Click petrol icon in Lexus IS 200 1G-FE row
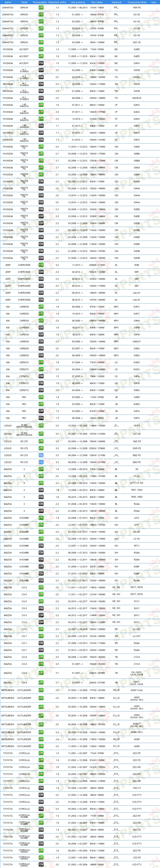The image size is (160, 868). pyautogui.click(x=41, y=426)
